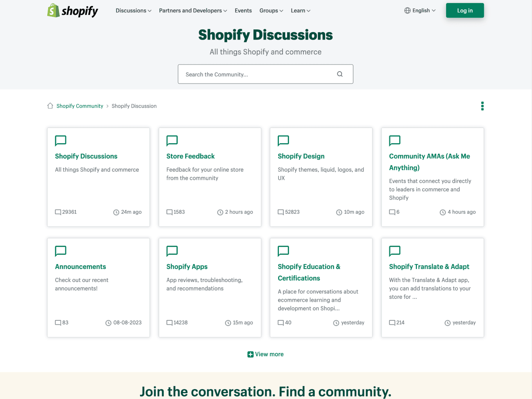Screen dimensions: 532x399
Task: Click the reply count icon on Shopify Design card
Action: [280, 212]
